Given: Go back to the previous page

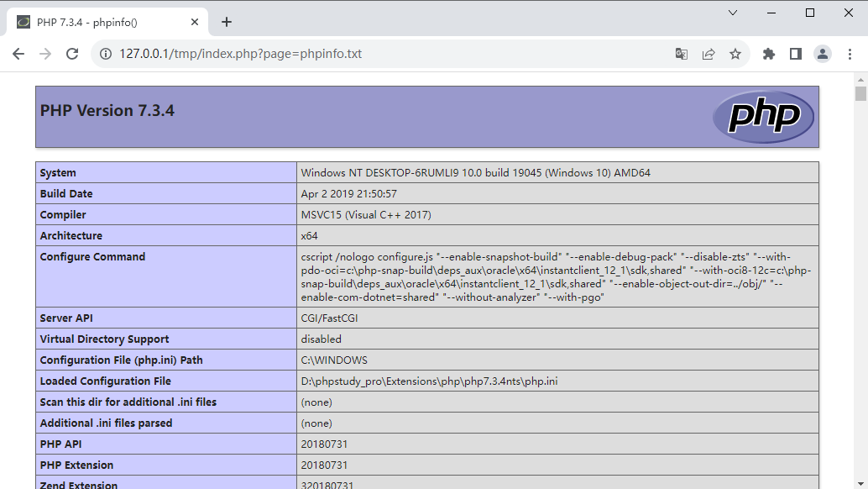Looking at the screenshot, I should 18,54.
